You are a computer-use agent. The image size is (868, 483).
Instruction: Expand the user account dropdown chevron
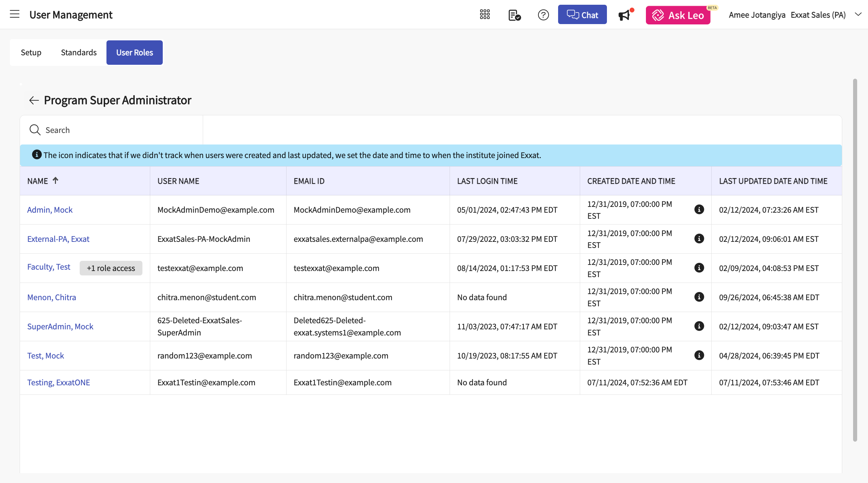click(x=858, y=15)
